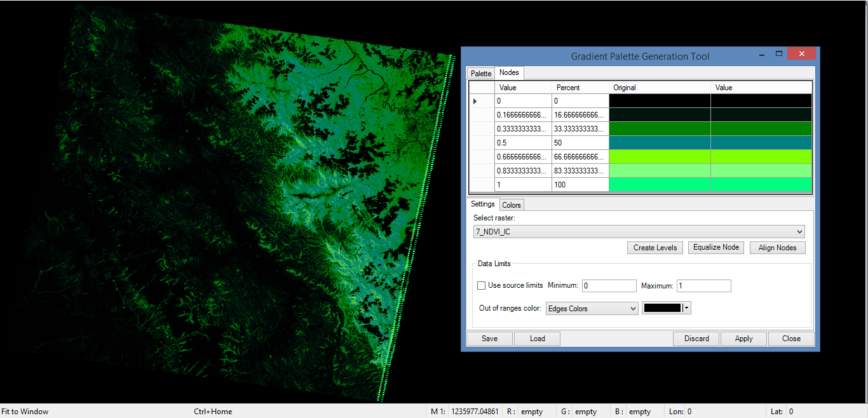868x418 pixels.
Task: Open the Edges Colors out-of-range dropdown
Action: pyautogui.click(x=632, y=309)
